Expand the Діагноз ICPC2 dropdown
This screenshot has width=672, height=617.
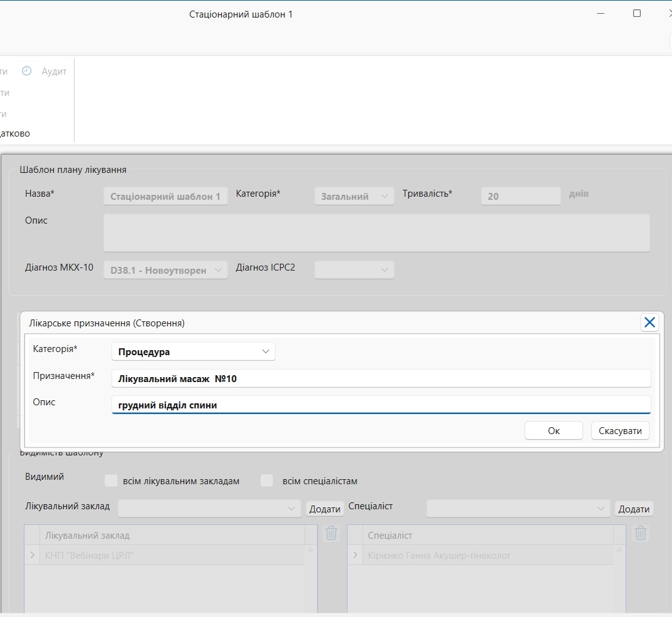click(354, 270)
